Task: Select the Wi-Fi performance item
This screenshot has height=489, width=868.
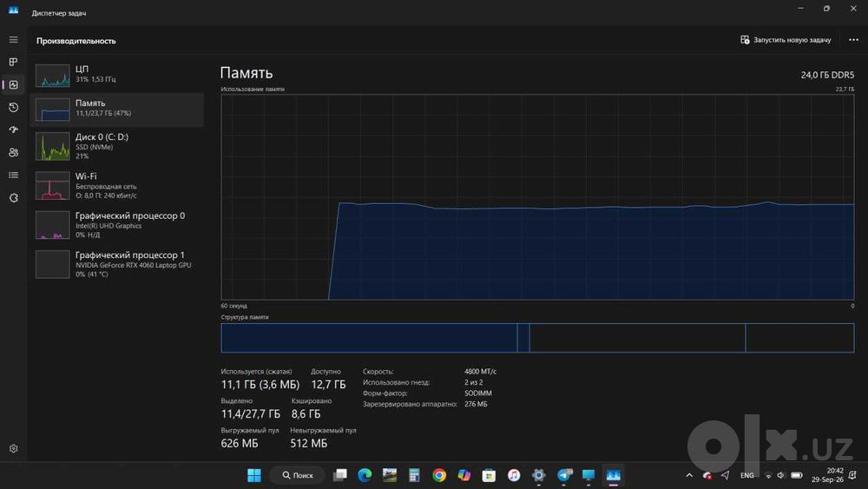Action: pos(117,186)
